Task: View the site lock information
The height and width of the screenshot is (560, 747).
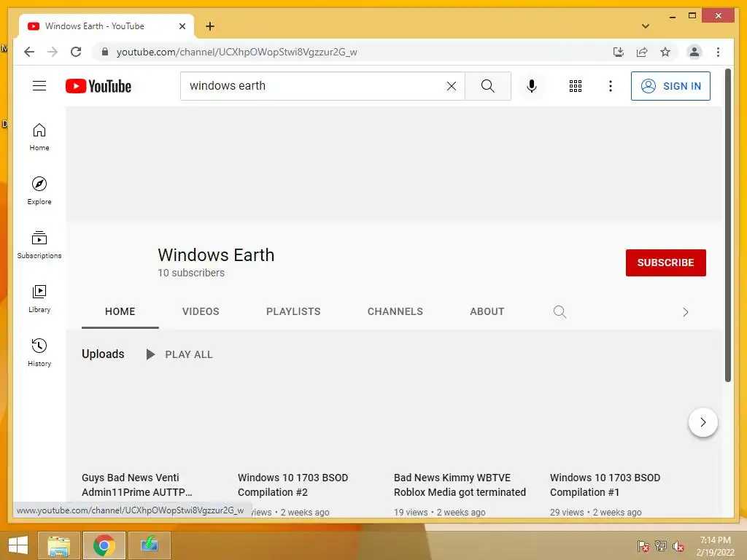Action: [x=105, y=52]
